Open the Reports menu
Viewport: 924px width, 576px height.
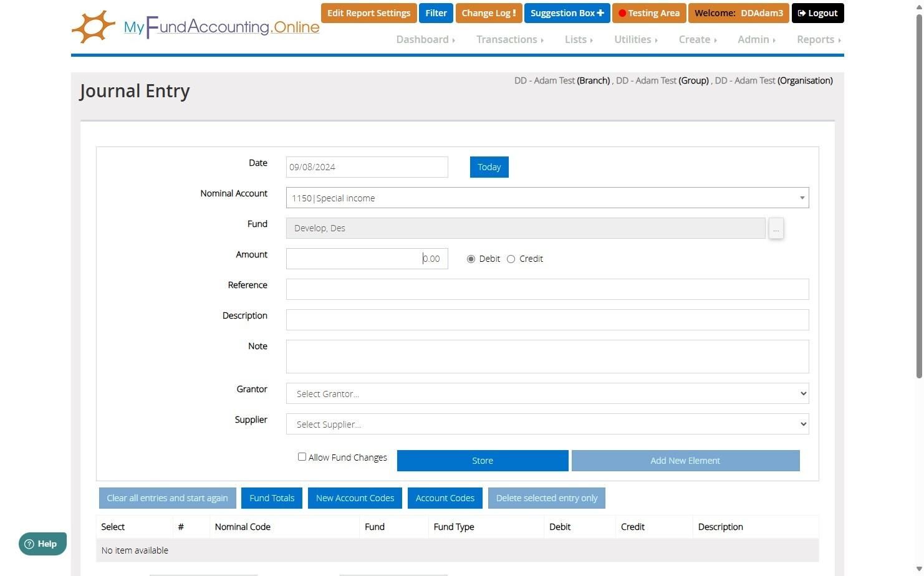click(819, 39)
